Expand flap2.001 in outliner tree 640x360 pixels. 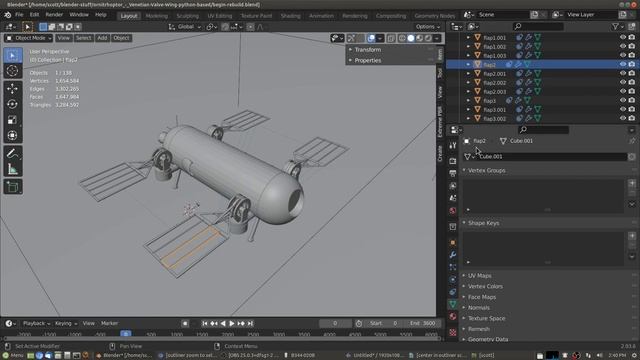tap(468, 73)
